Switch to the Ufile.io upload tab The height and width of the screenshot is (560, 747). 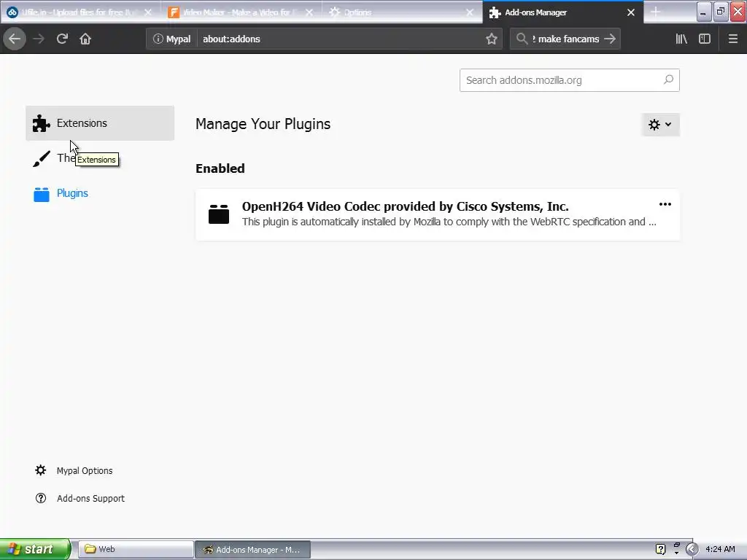point(80,12)
